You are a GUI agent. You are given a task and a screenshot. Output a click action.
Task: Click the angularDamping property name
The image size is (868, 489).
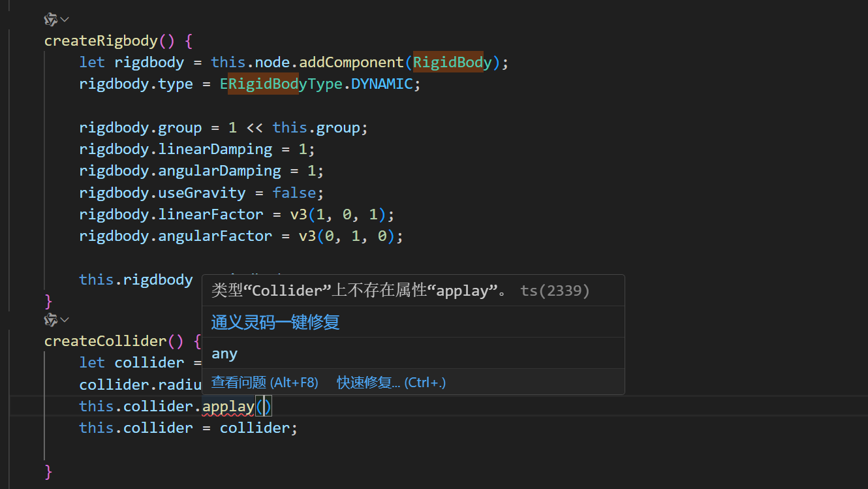pyautogui.click(x=219, y=171)
